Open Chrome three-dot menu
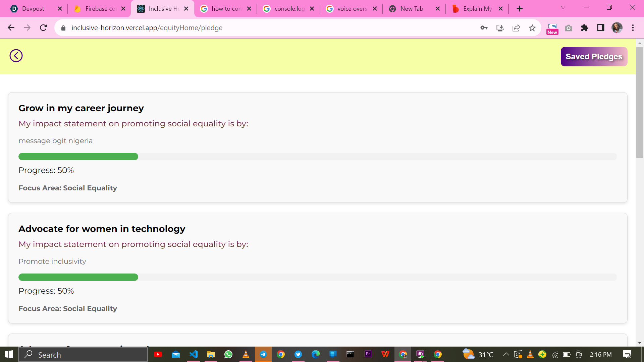The image size is (644, 362). [x=633, y=28]
